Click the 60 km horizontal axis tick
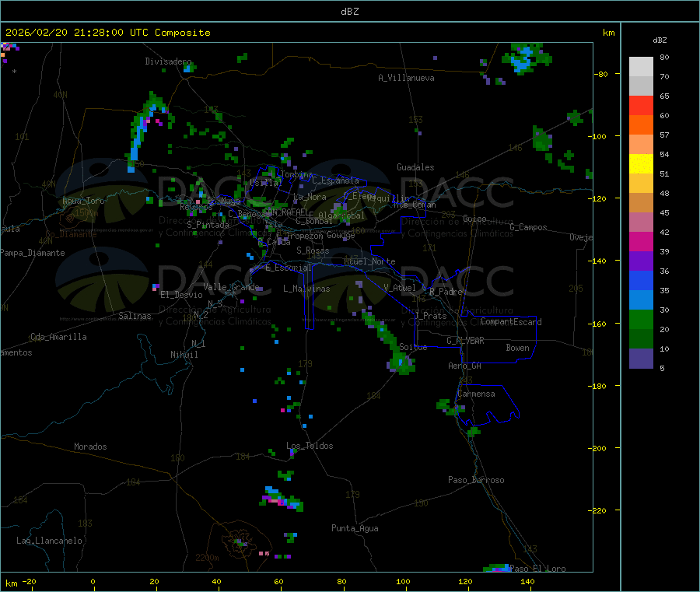The width and height of the screenshot is (700, 592). 278,582
